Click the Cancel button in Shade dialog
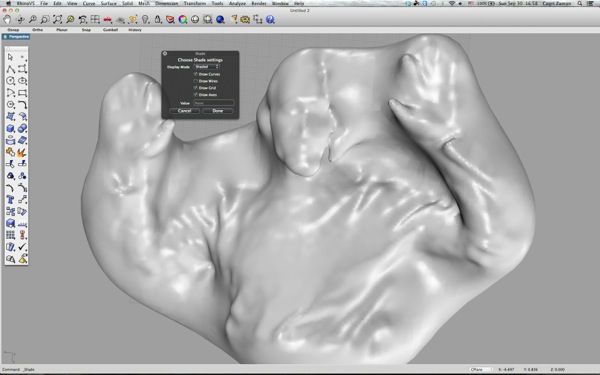The width and height of the screenshot is (600, 375). [184, 111]
